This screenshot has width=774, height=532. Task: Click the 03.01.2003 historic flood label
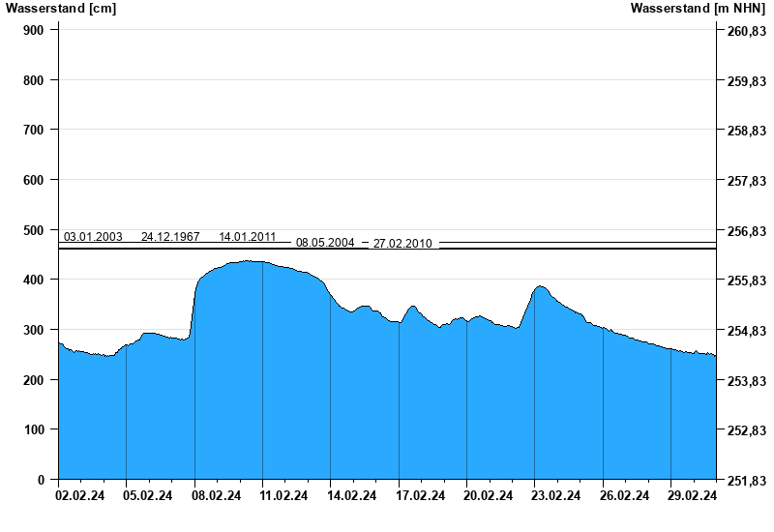[x=93, y=237]
